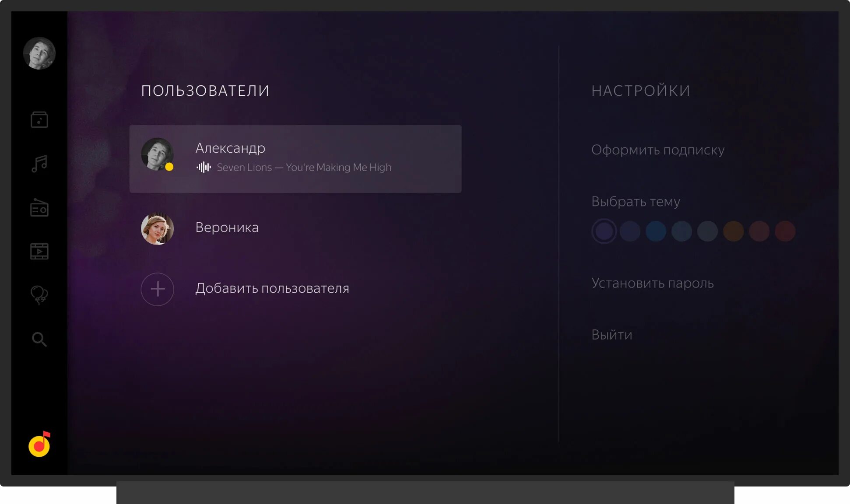Viewport: 850px width, 504px height.
Task: Click the balloons kids section icon
Action: (39, 295)
